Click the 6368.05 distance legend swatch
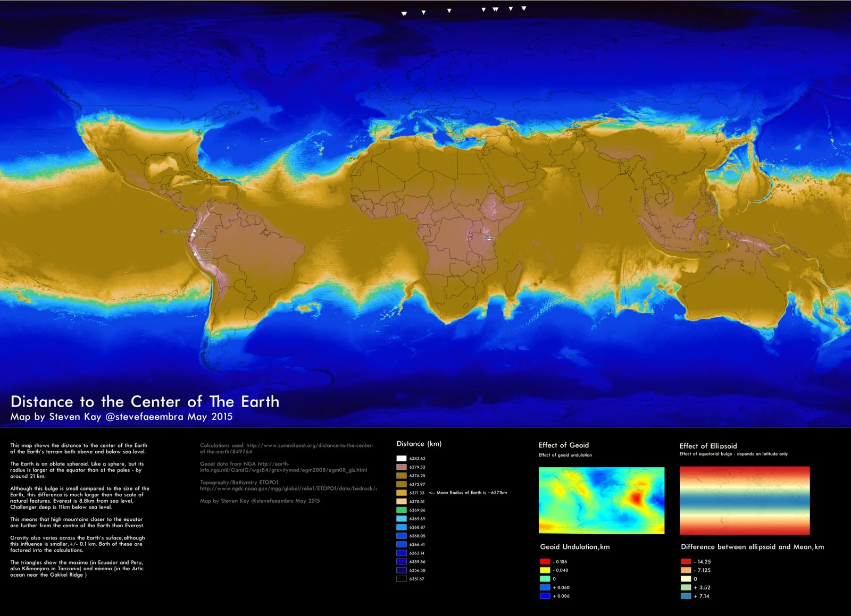 click(x=402, y=536)
